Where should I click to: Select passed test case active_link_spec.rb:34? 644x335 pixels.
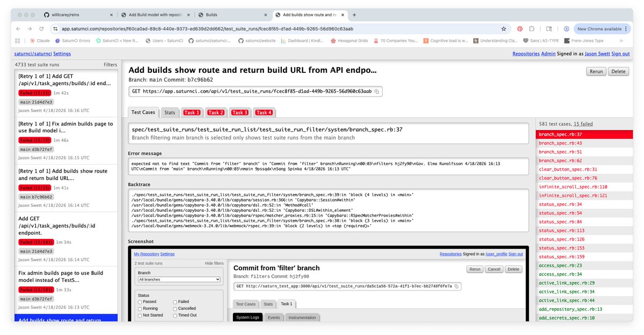[584, 292]
